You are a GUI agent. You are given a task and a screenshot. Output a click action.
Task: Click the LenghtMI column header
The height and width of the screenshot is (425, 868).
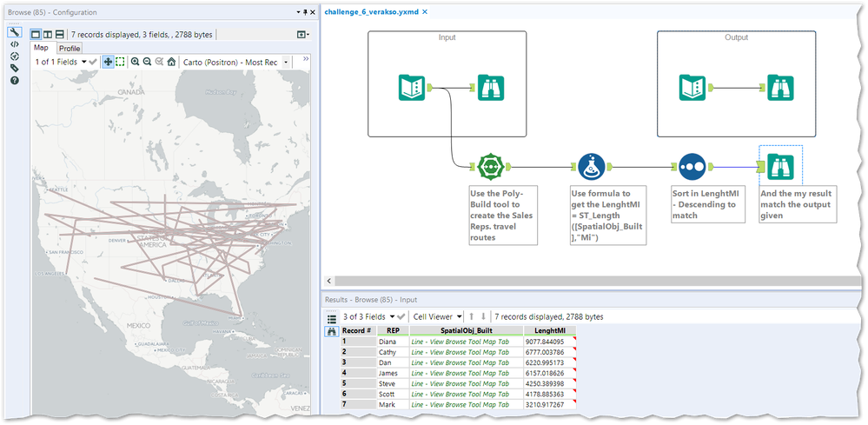pos(550,330)
